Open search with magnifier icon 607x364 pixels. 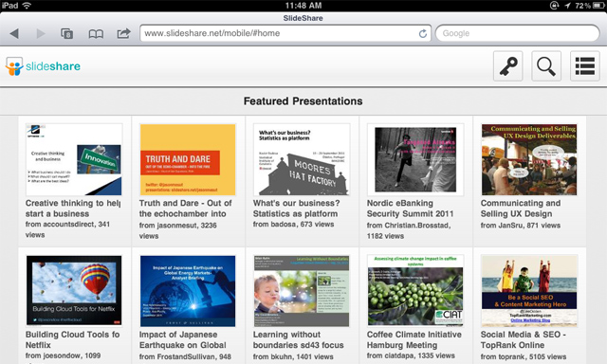click(546, 66)
